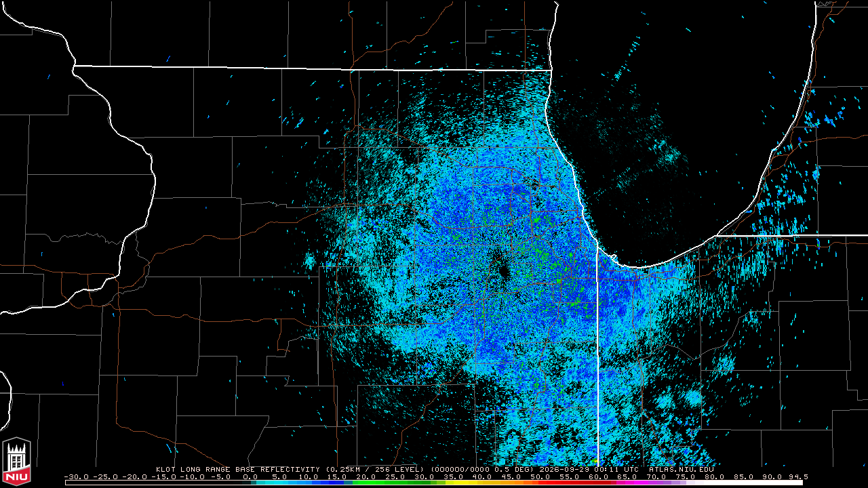Click the 94.5 label at the scale end

(x=797, y=476)
